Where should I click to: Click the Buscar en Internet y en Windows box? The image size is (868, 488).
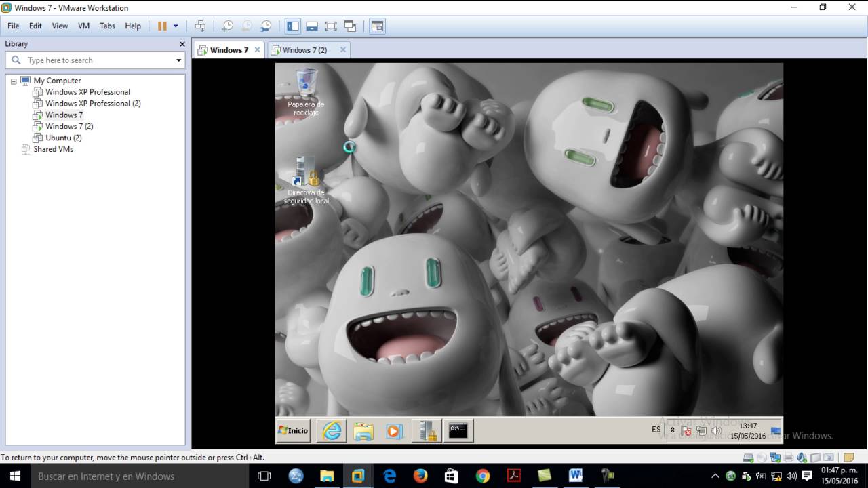pyautogui.click(x=140, y=476)
